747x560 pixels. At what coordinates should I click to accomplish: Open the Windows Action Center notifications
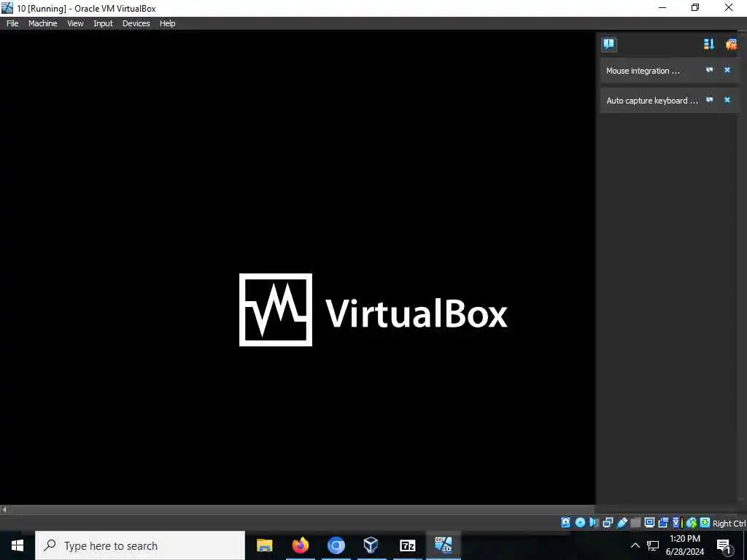coord(724,546)
